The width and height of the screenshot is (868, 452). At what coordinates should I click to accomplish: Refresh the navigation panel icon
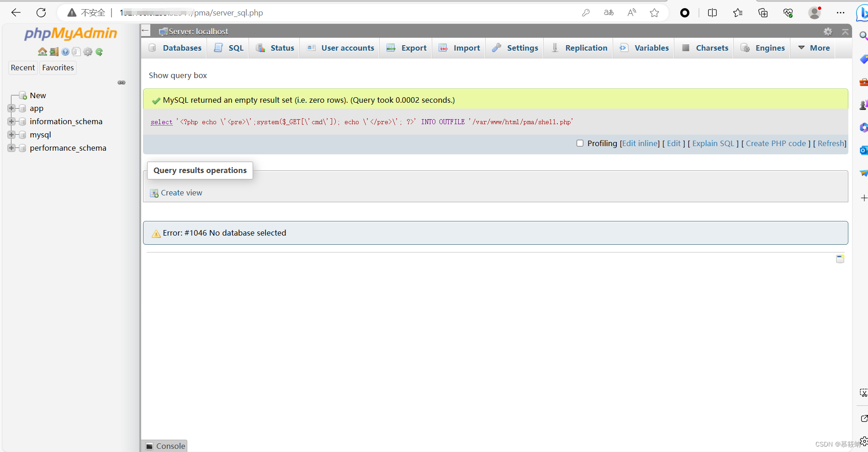click(x=99, y=52)
